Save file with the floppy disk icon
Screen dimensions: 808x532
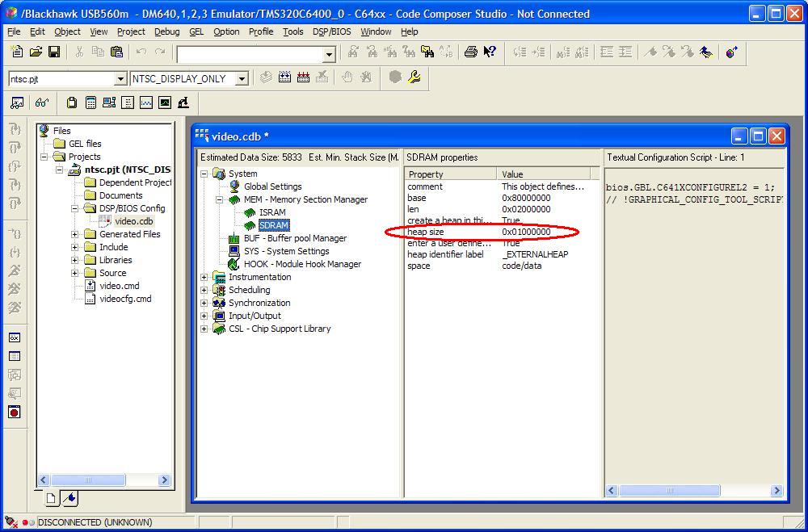point(54,52)
